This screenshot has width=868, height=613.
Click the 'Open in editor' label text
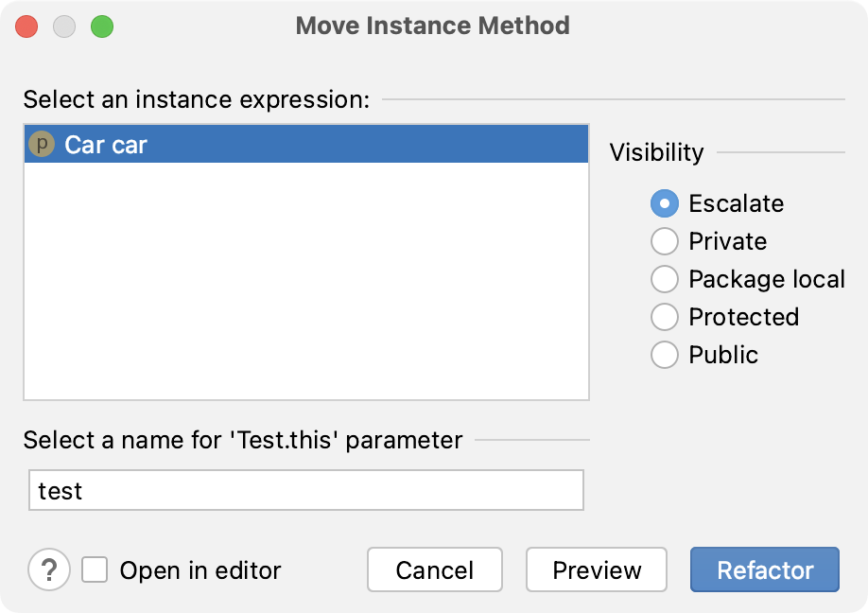(200, 570)
